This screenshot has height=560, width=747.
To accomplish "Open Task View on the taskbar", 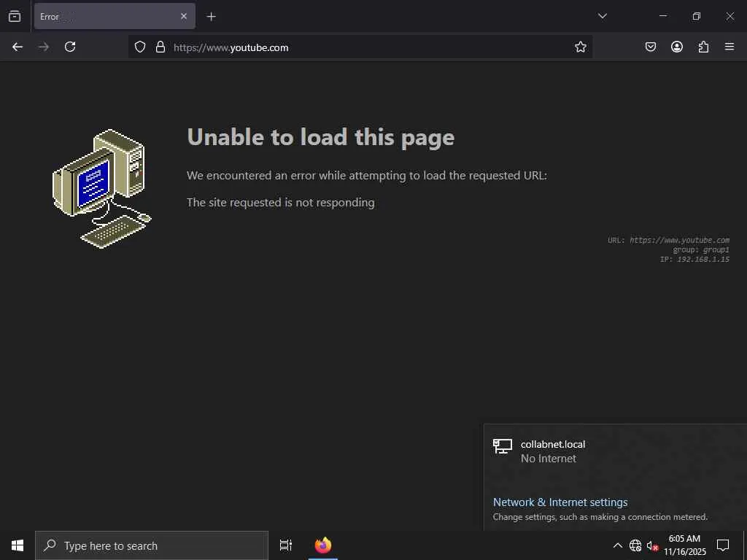I will point(285,545).
